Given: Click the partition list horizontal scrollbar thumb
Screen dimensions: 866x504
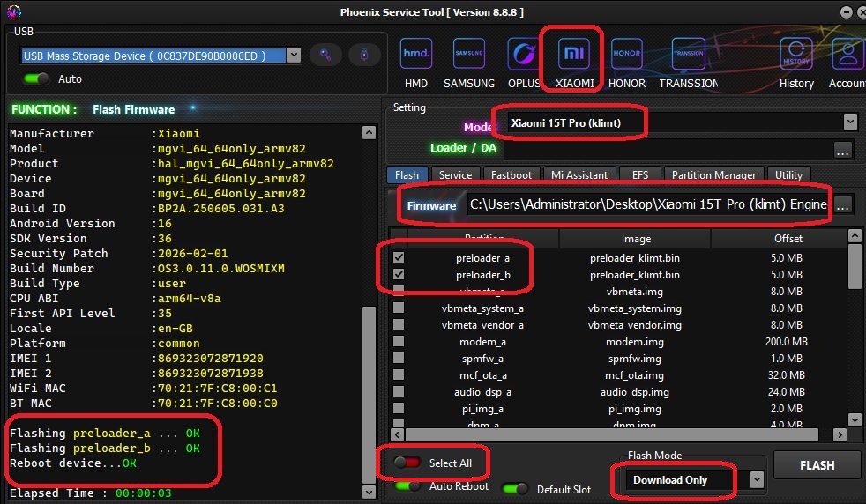Looking at the screenshot, I should (611, 434).
